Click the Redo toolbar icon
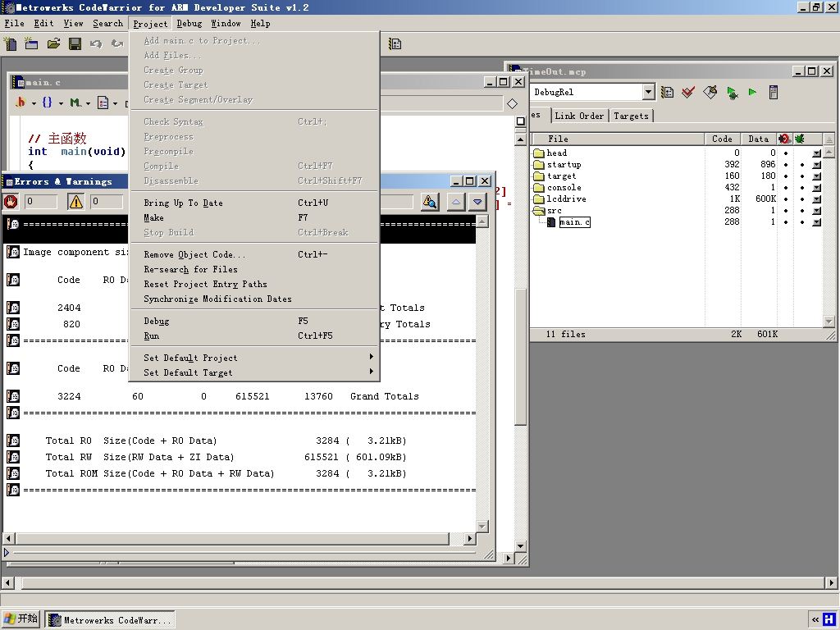The height and width of the screenshot is (630, 840). [116, 43]
